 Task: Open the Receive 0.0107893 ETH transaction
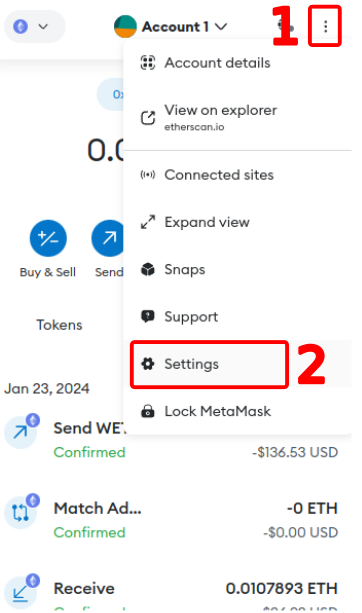pos(171,593)
